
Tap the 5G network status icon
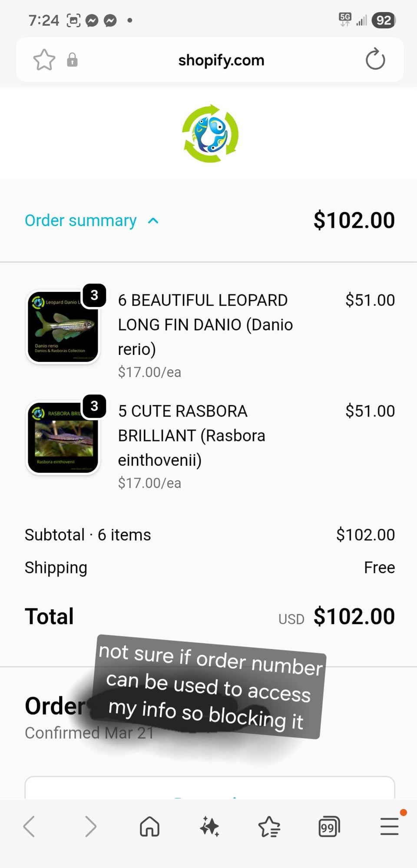(x=345, y=20)
